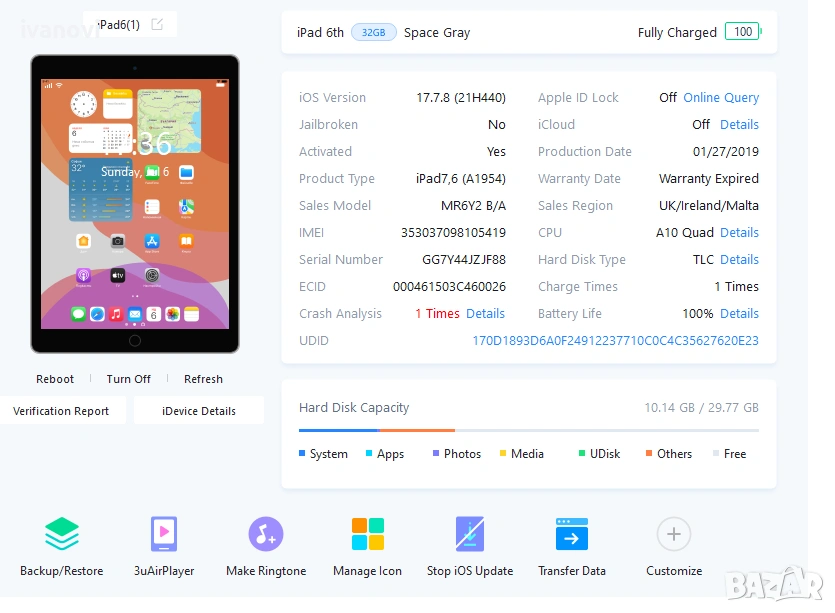The width and height of the screenshot is (835, 613).
Task: Open the iDevice Details tab
Action: pos(199,411)
